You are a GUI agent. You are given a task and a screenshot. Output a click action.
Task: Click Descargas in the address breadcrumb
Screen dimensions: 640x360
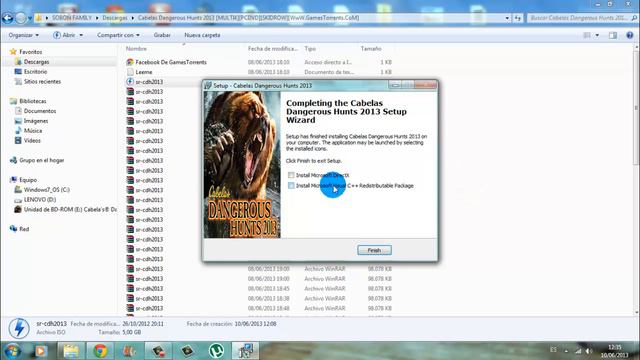click(x=114, y=18)
